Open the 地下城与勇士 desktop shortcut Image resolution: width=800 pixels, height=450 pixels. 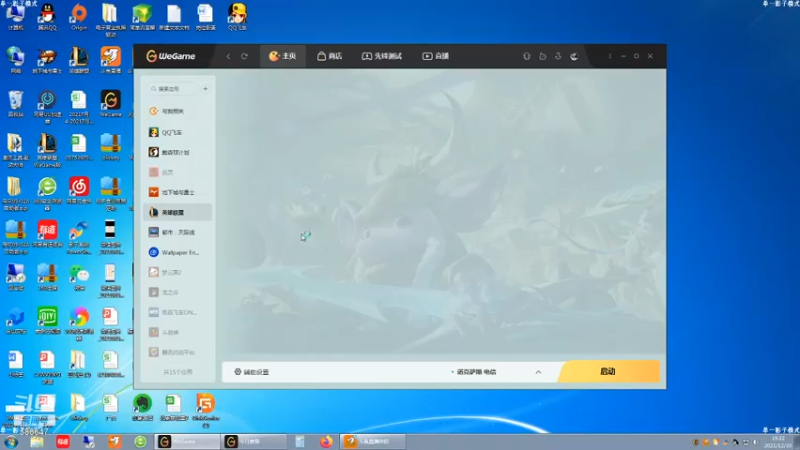point(47,60)
